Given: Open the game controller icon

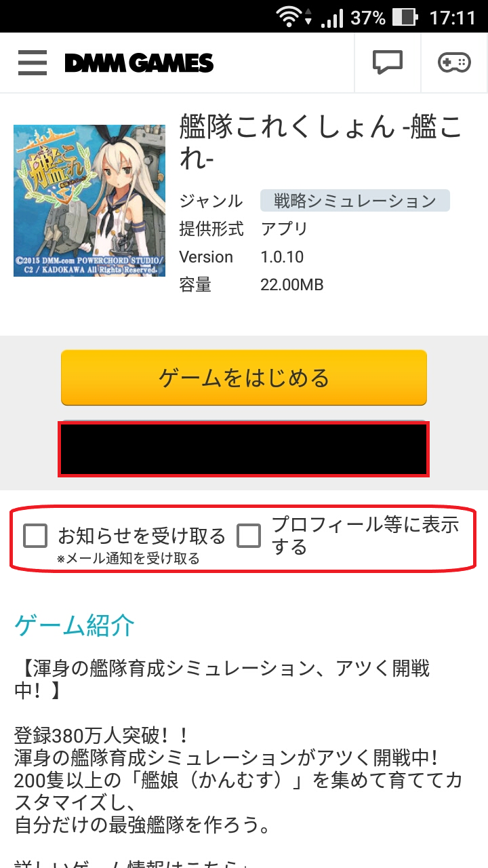Looking at the screenshot, I should pos(454,63).
